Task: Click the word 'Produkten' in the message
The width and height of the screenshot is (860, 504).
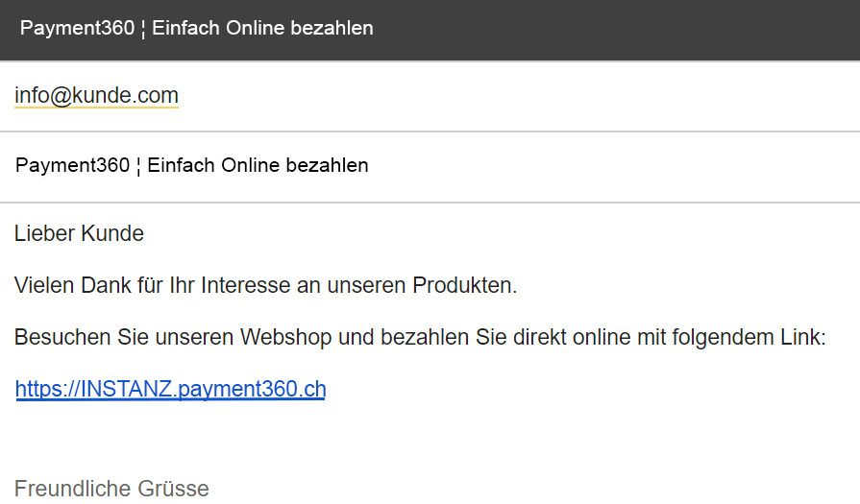Action: point(464,285)
